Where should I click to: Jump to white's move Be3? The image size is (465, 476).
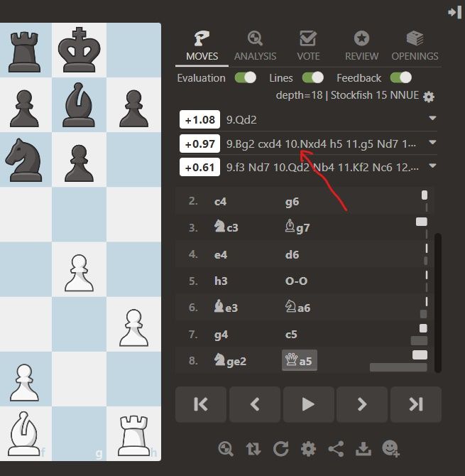(x=226, y=307)
